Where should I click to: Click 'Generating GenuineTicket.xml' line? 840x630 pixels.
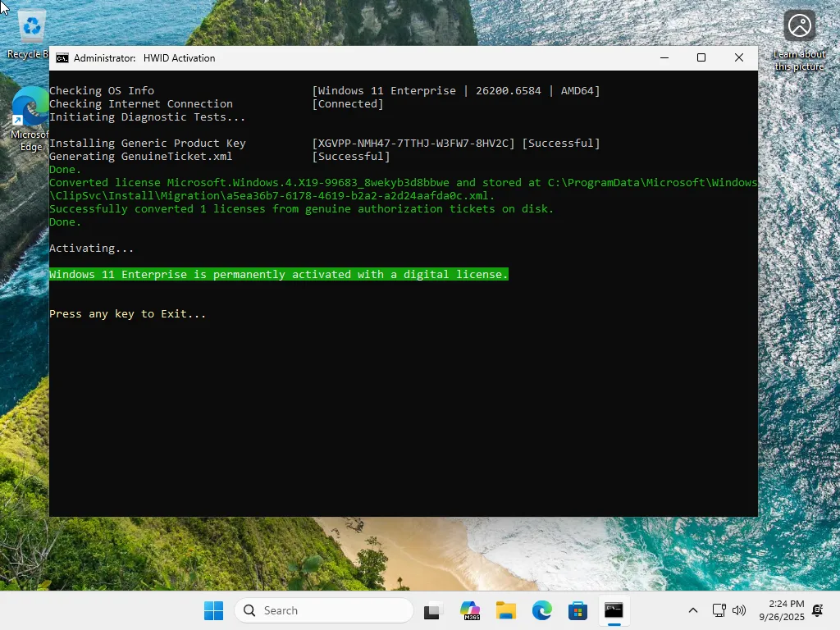point(141,157)
